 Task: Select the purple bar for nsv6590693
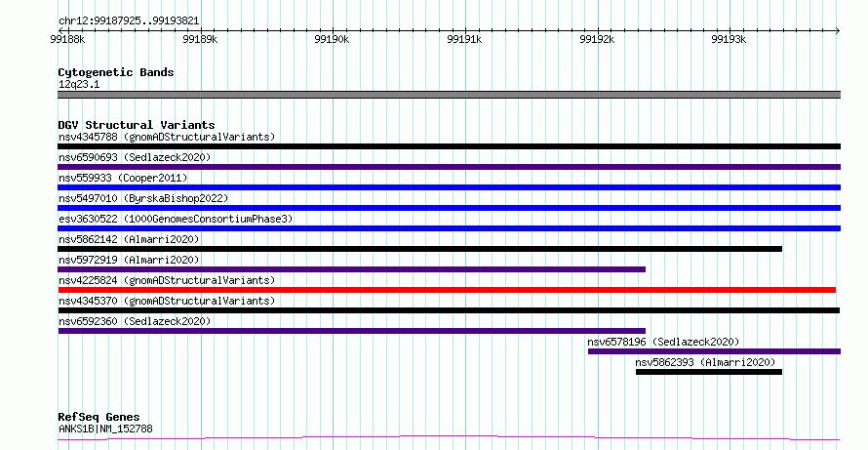449,167
